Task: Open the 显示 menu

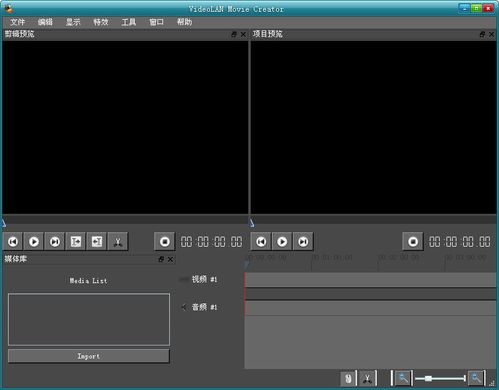Action: pos(73,22)
